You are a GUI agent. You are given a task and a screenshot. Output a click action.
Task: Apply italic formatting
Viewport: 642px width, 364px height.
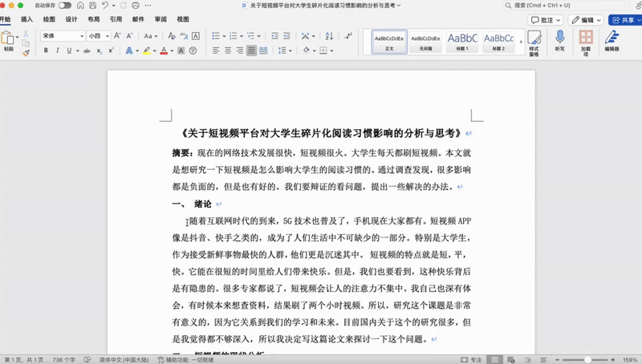tap(57, 51)
